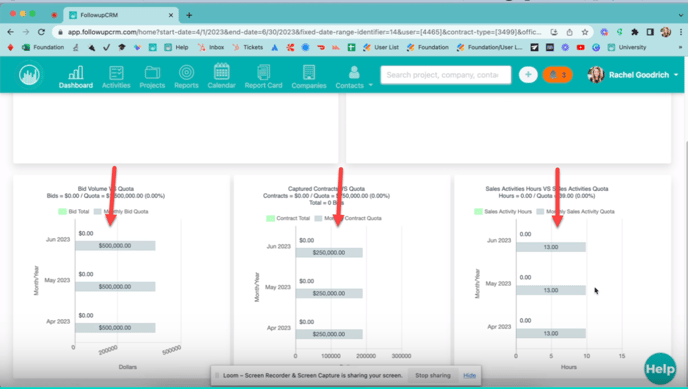Screen dimensions: 688x389
Task: Click Stop sharing in Loom bar
Action: tap(433, 375)
